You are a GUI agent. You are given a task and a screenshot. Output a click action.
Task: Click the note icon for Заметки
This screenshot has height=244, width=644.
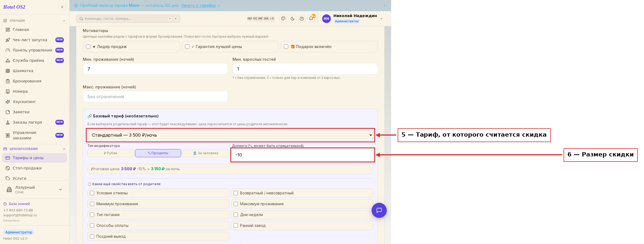(8, 112)
